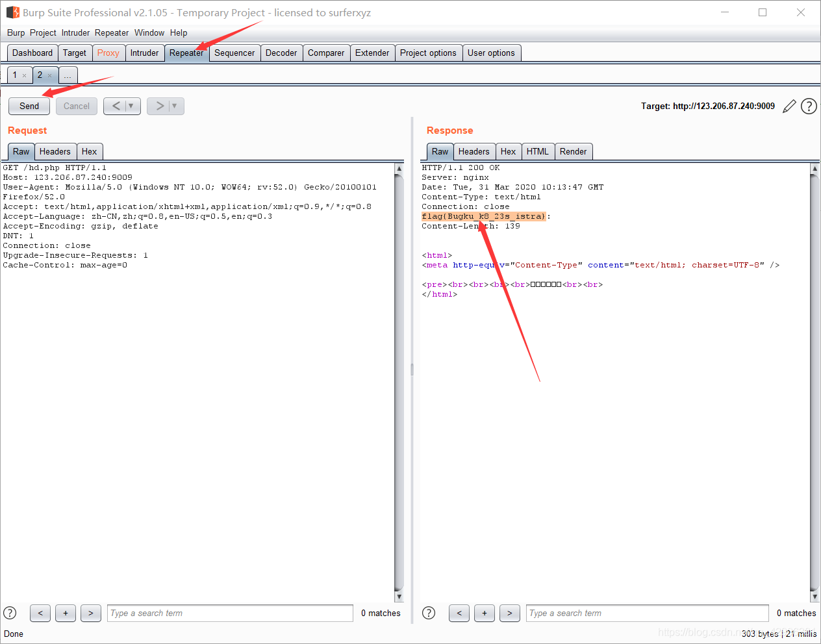
Task: Click the request search term input field
Action: 230,613
